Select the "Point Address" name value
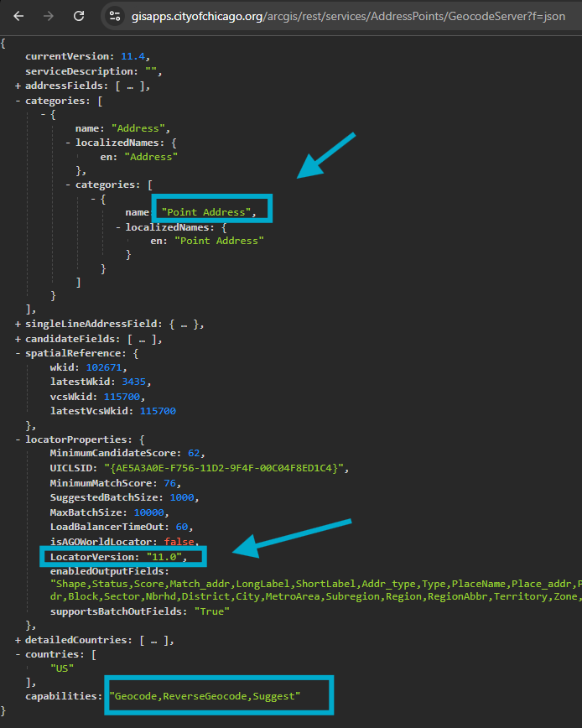This screenshot has height=728, width=582. tap(206, 212)
